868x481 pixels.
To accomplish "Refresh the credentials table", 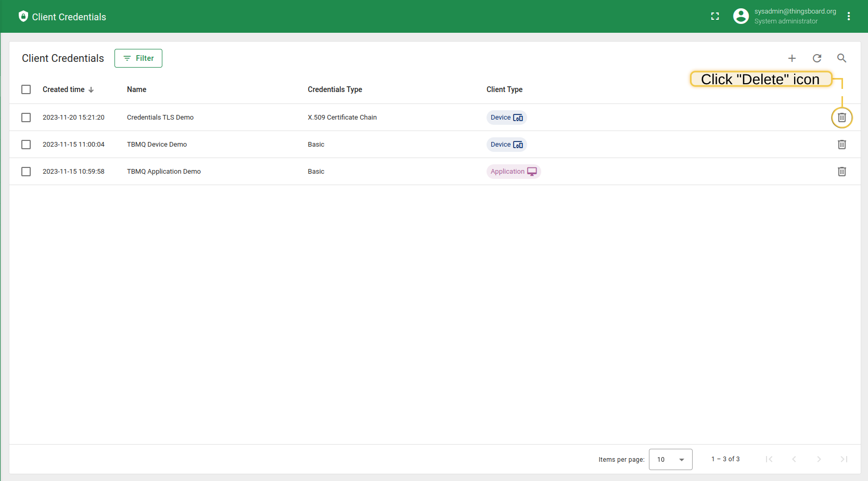I will (816, 58).
